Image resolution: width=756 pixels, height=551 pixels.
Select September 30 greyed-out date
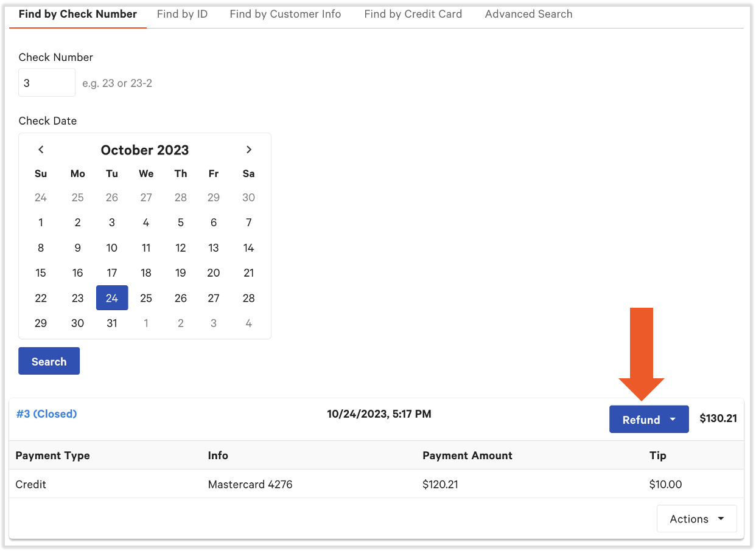coord(248,198)
